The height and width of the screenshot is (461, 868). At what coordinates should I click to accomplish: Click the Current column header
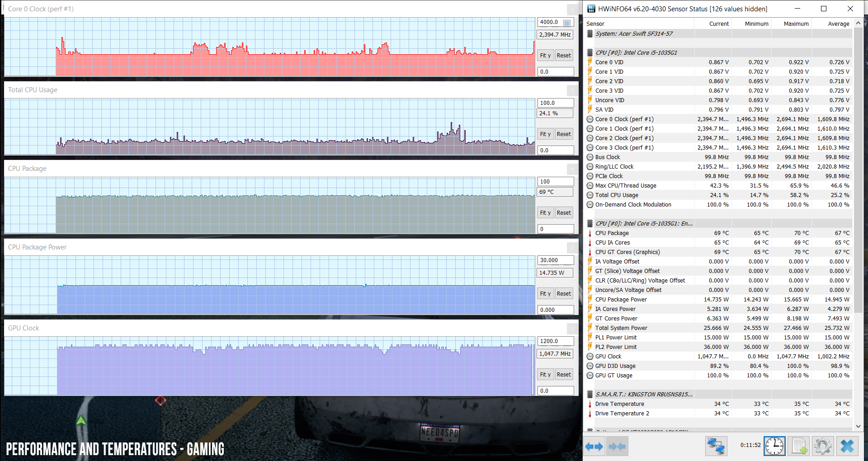(713, 24)
